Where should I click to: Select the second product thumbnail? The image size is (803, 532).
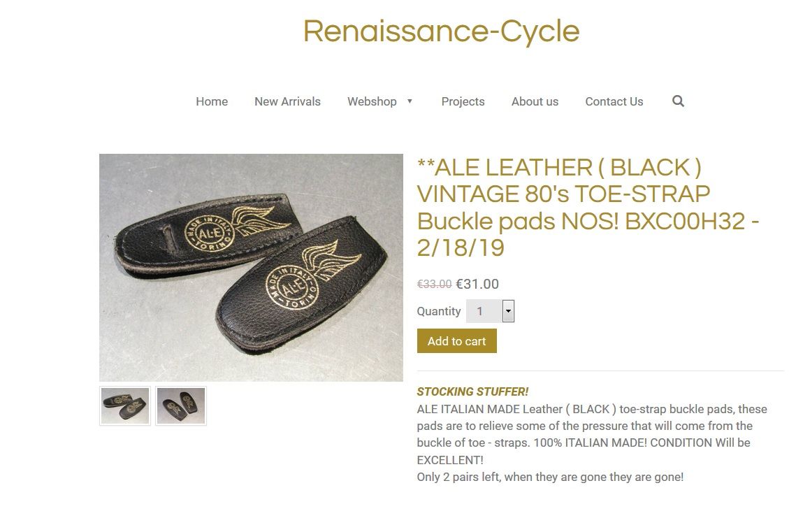pyautogui.click(x=181, y=405)
